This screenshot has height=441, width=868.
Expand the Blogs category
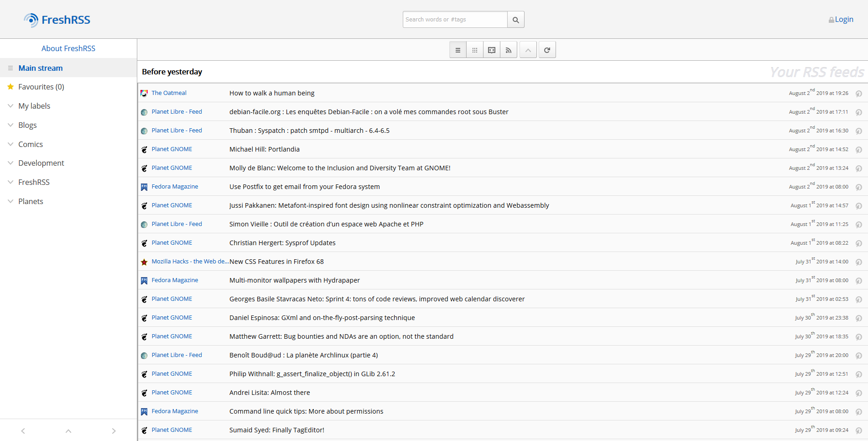pos(10,125)
